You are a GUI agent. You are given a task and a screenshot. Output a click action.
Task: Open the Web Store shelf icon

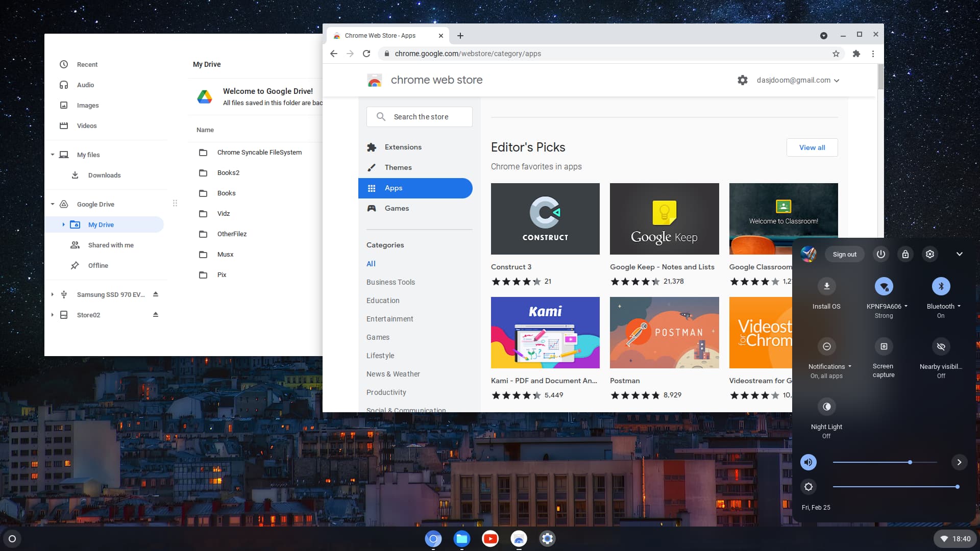tap(519, 539)
